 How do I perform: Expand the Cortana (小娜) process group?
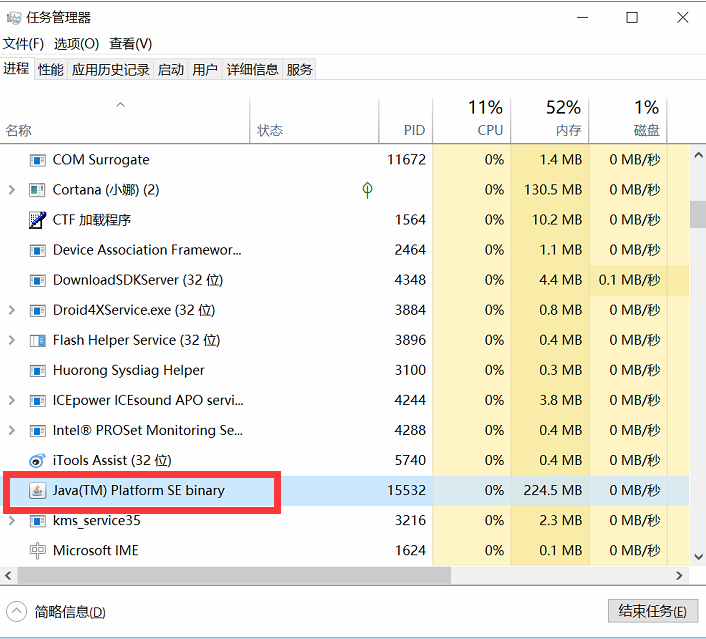(12, 190)
